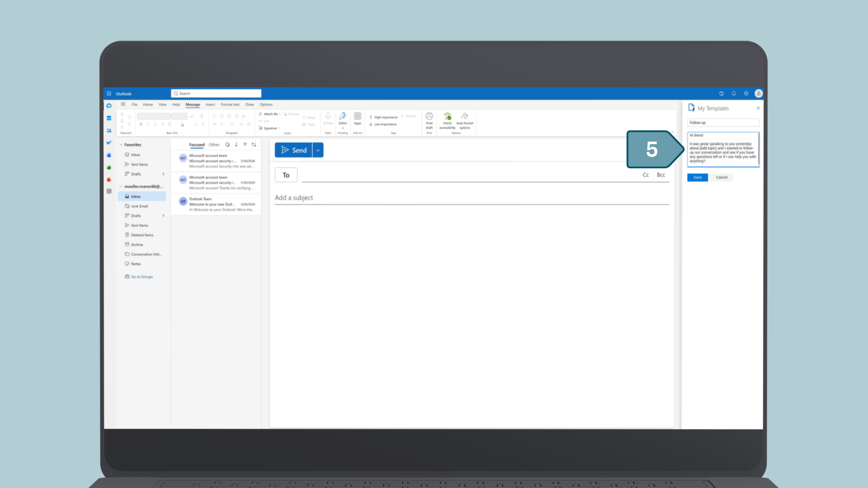868x488 pixels.
Task: Click the Add a subject field
Action: click(472, 198)
